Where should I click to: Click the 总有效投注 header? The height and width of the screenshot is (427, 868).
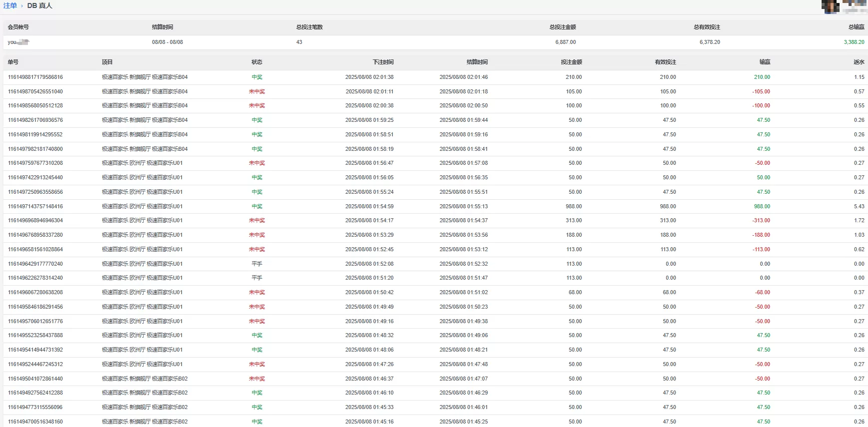(x=707, y=27)
